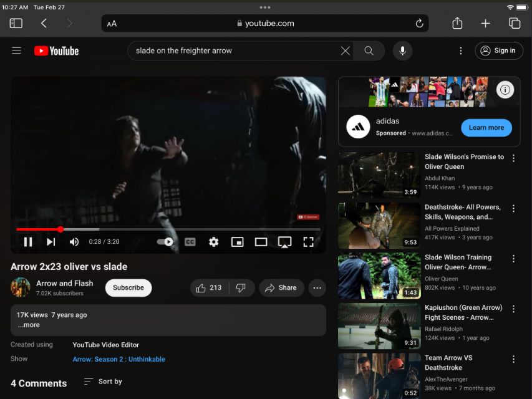Open YouTube hamburger guide menu
Image resolution: width=532 pixels, height=399 pixels.
(17, 51)
